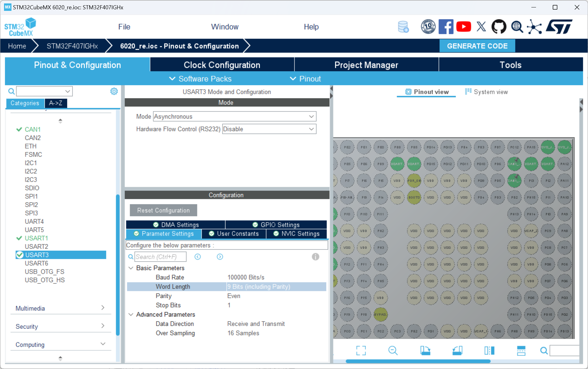Open the Help menu
This screenshot has height=369, width=588.
[x=311, y=27]
